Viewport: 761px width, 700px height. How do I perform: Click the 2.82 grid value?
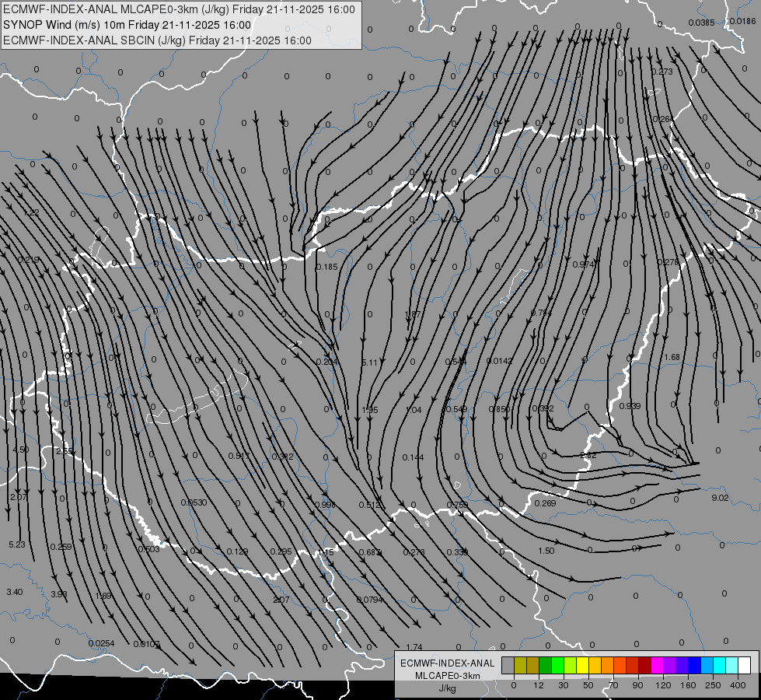point(588,455)
